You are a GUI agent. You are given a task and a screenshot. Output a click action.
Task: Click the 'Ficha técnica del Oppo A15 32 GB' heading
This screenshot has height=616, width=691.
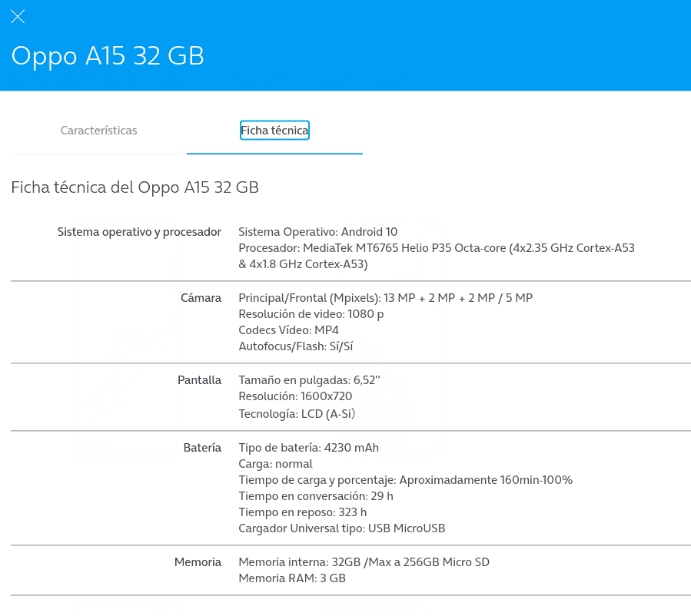(135, 187)
